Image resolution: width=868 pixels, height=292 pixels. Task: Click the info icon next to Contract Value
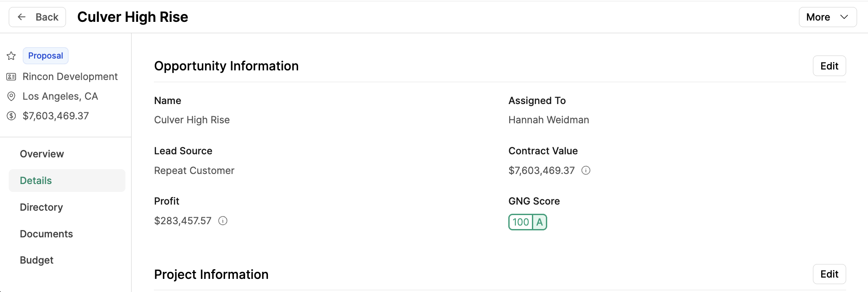(586, 170)
